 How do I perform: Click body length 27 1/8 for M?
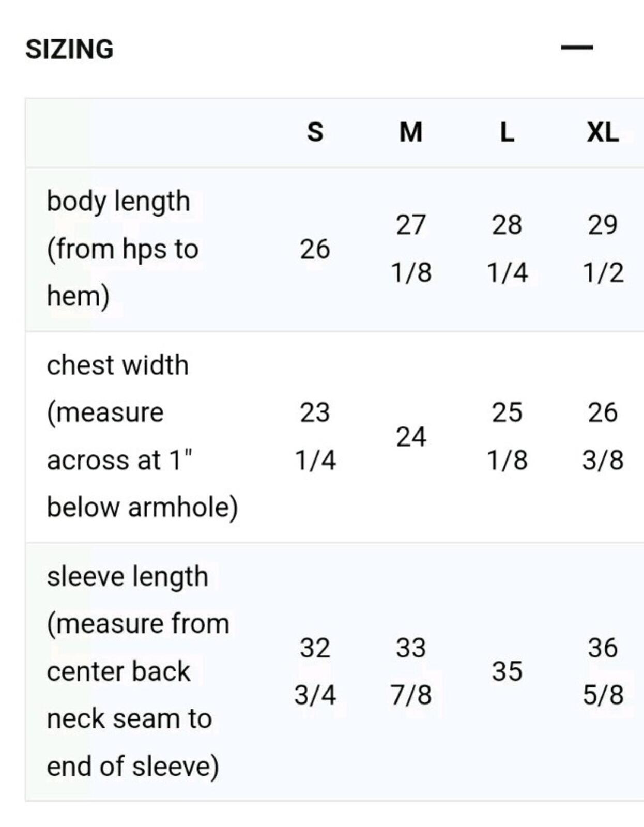tap(411, 249)
